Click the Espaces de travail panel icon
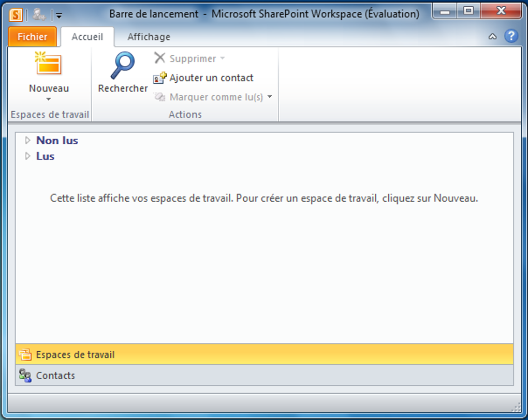 pos(25,354)
